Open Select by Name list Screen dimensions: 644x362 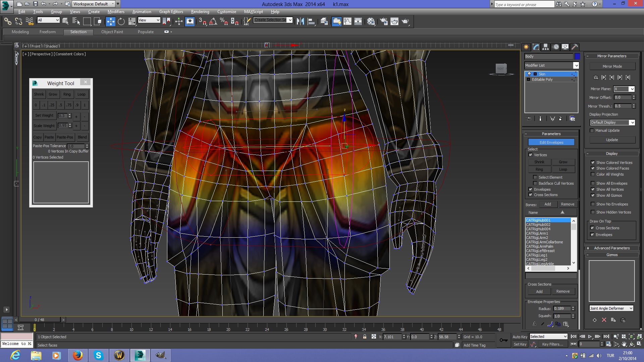(76, 21)
